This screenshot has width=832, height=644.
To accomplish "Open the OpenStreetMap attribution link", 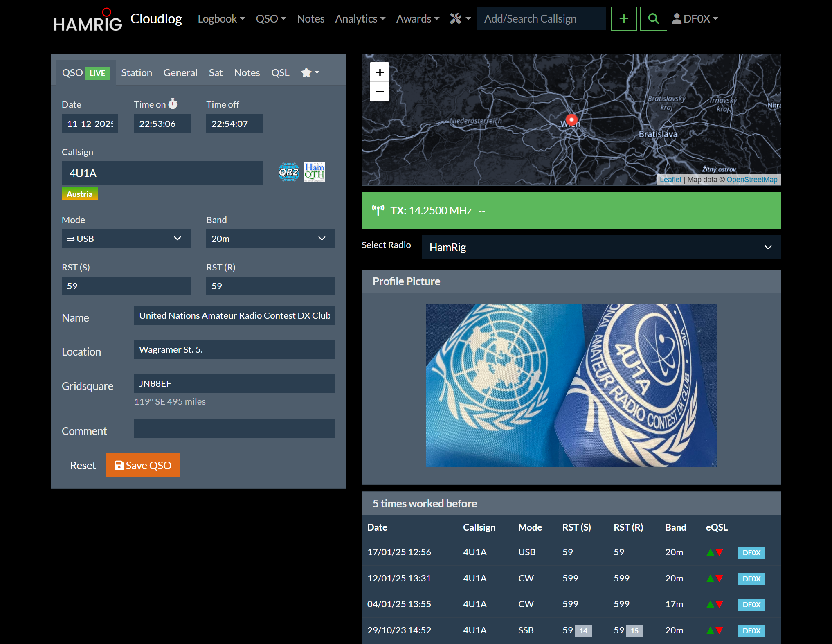I will pos(752,180).
